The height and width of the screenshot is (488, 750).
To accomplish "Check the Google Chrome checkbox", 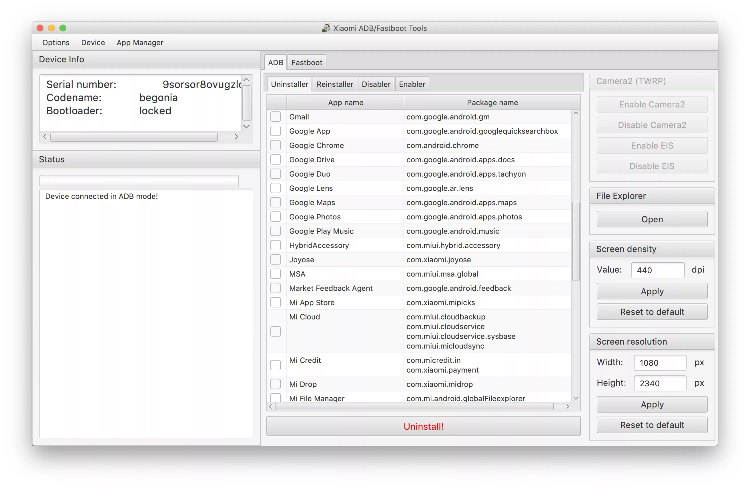I will pos(276,145).
